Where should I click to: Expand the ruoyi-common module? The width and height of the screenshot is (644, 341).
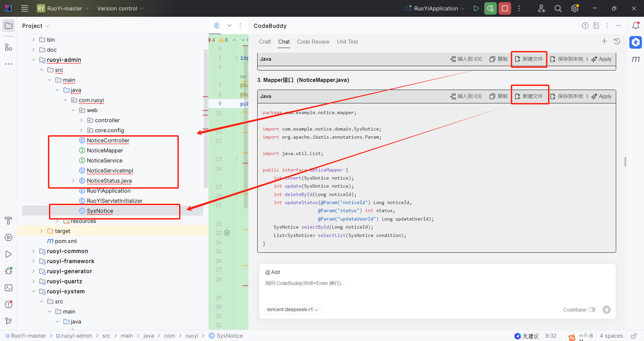point(33,251)
